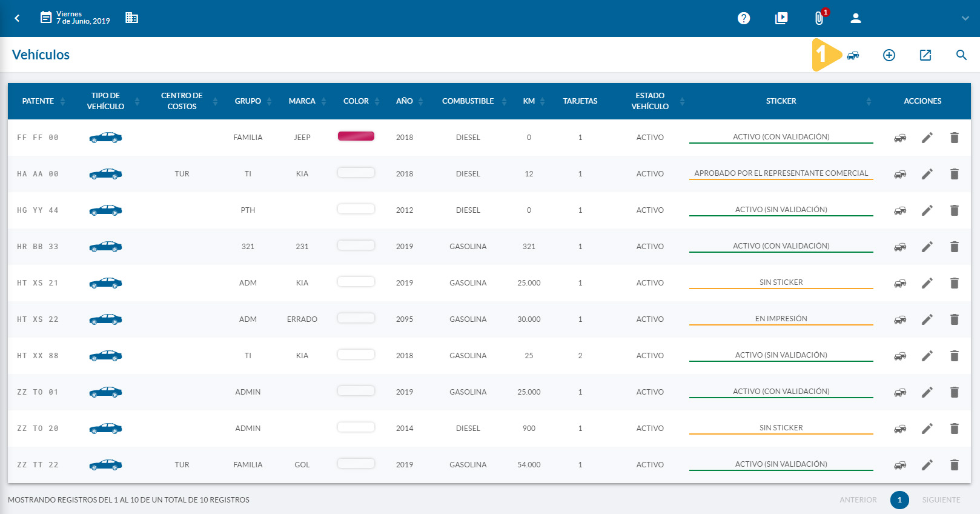This screenshot has height=514, width=980.
Task: Click ERRADO brand cell
Action: click(302, 319)
